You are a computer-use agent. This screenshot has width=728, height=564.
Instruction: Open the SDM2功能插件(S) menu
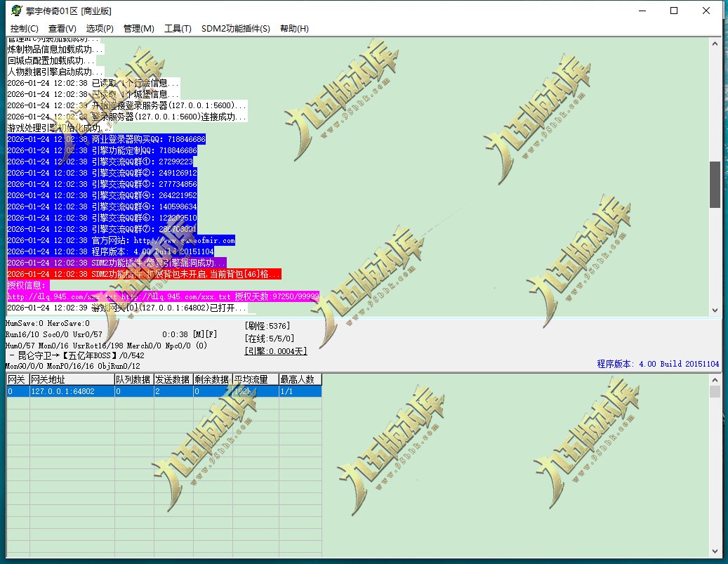[x=235, y=28]
